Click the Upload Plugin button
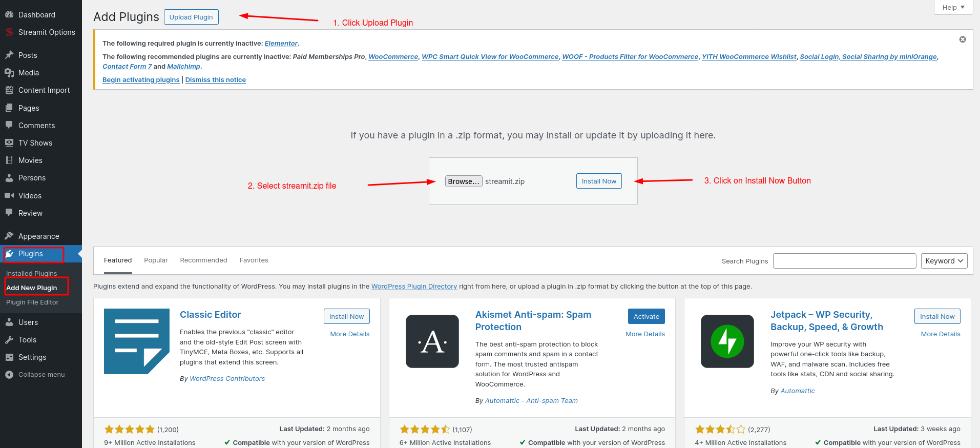The image size is (980, 448). (x=191, y=17)
